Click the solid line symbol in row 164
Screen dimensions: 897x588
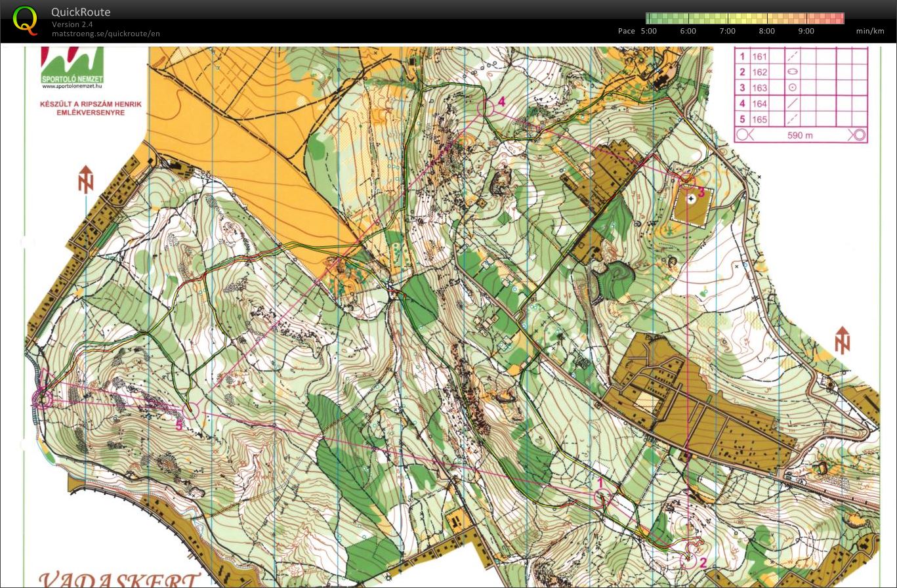coord(793,104)
